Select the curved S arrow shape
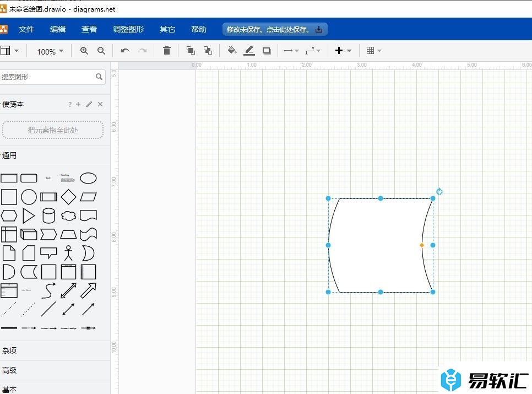 [48, 290]
